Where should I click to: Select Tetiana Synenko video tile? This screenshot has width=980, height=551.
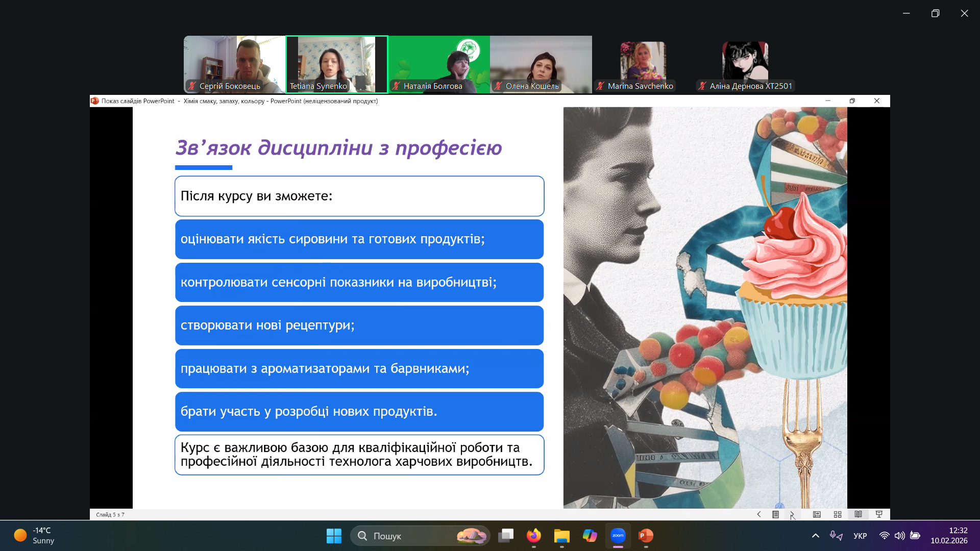pos(337,64)
